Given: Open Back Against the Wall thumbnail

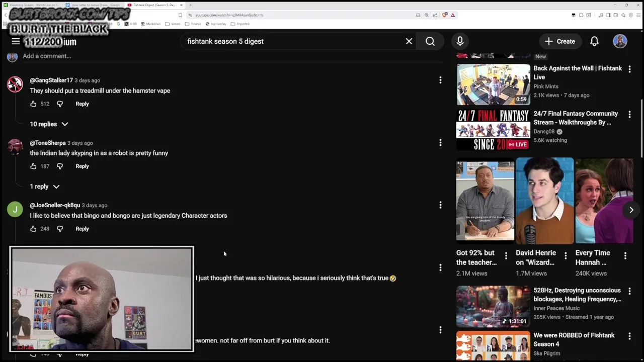Looking at the screenshot, I should [x=493, y=84].
